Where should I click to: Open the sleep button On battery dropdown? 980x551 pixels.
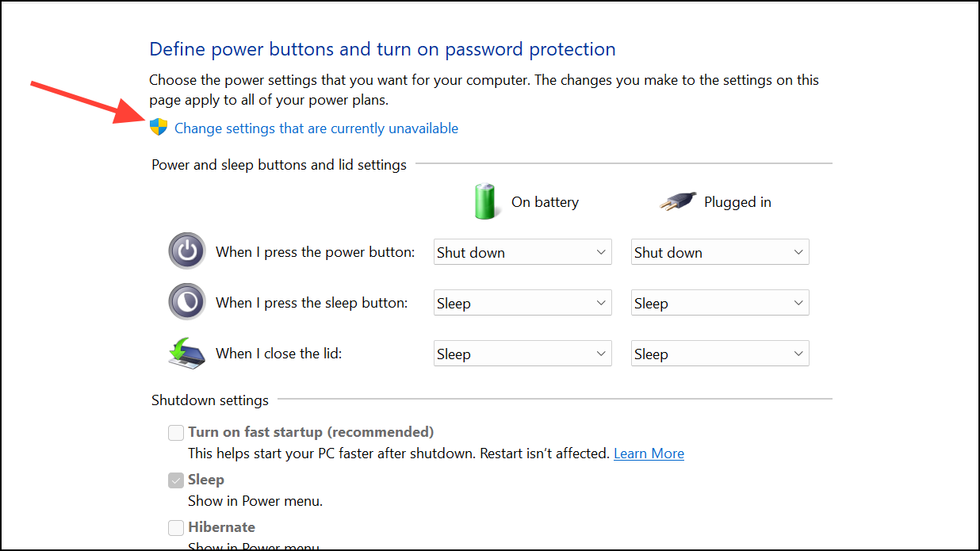pyautogui.click(x=522, y=302)
